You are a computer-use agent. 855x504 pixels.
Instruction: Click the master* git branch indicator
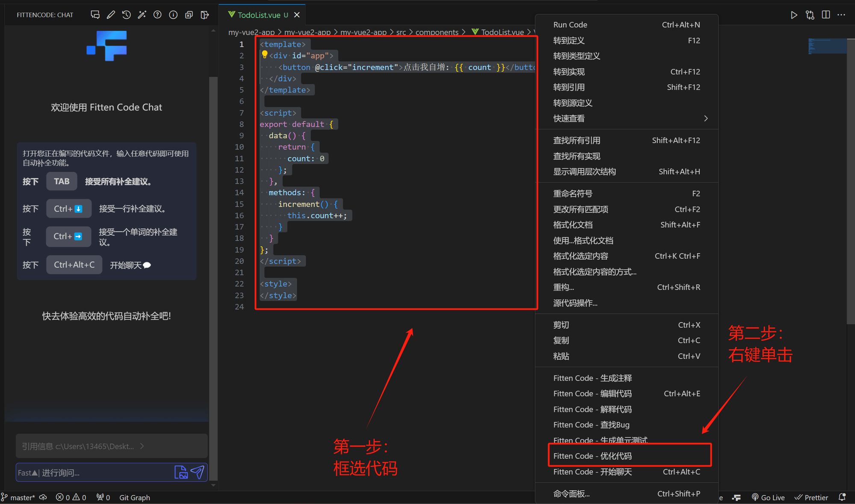click(18, 498)
